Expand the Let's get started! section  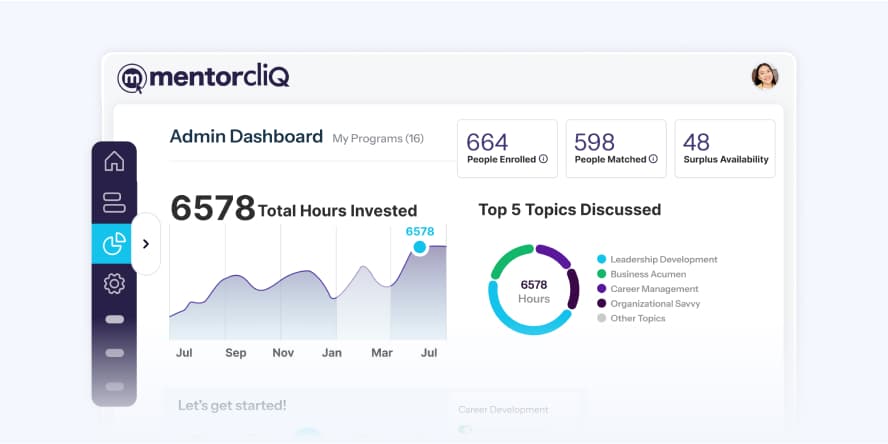click(x=232, y=405)
